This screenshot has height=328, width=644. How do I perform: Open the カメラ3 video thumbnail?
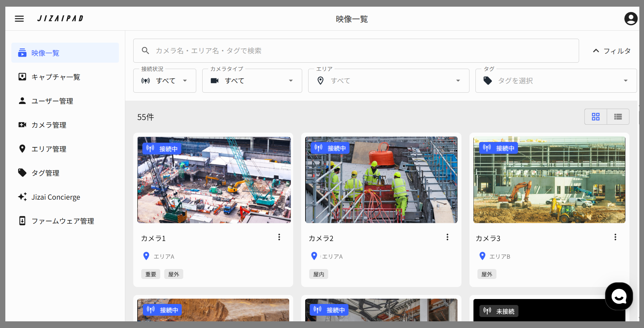[x=549, y=180]
